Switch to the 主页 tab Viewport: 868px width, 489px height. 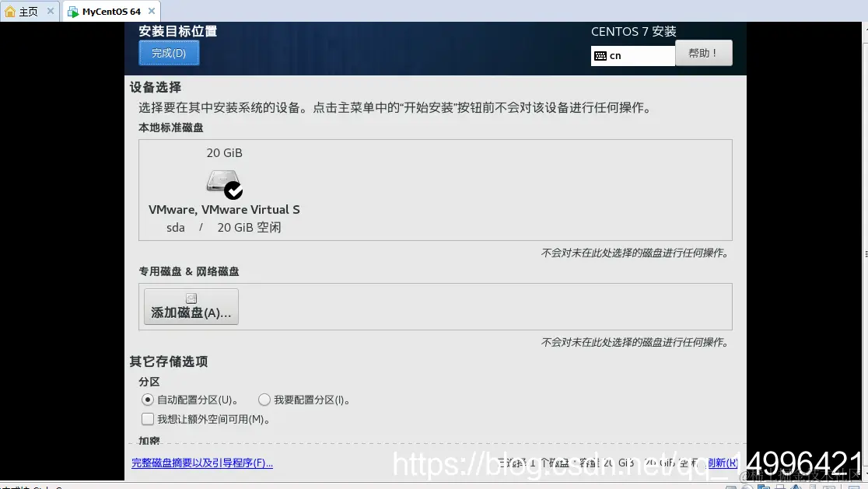27,12
